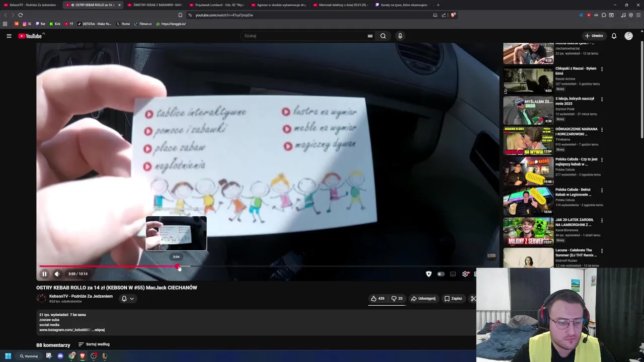Open Polska Cebula - Czy to jest najlepszy kebab thumbnail

point(528,171)
